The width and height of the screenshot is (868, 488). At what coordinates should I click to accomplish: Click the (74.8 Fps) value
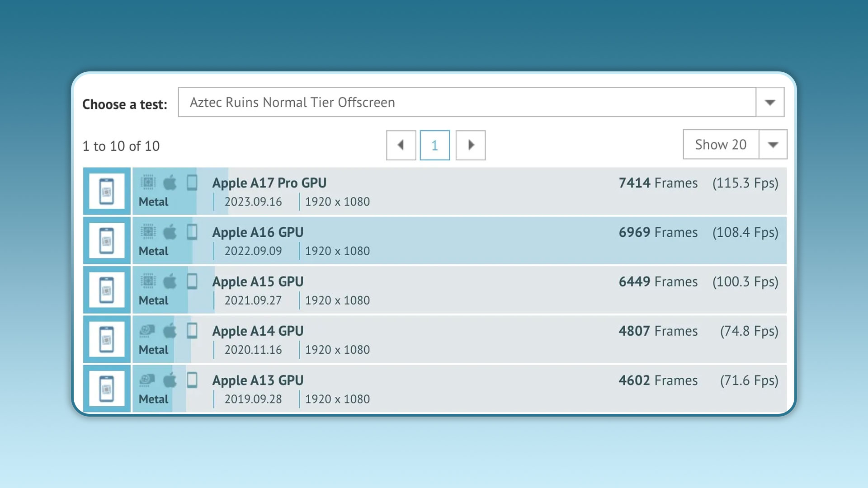point(749,331)
